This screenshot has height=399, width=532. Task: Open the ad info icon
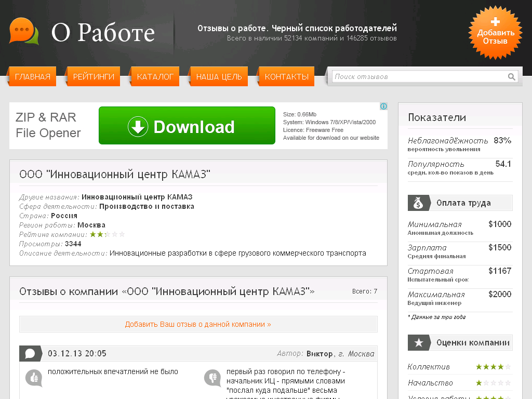point(383,106)
